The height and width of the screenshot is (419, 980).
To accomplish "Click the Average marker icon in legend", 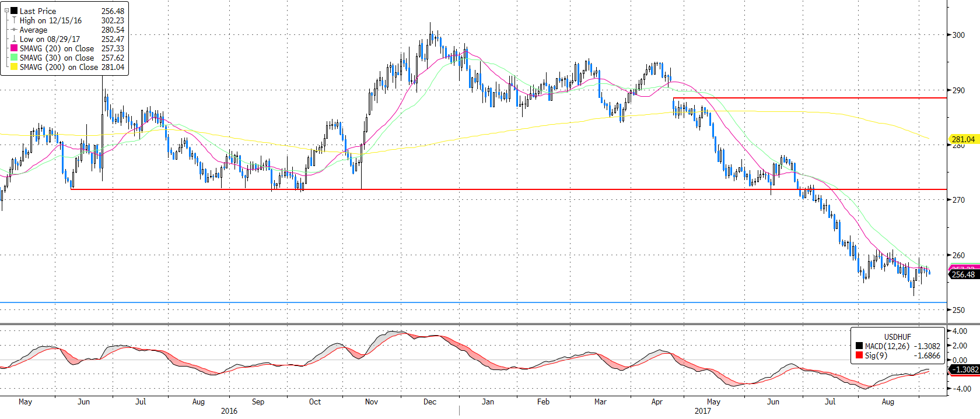I will (x=14, y=30).
